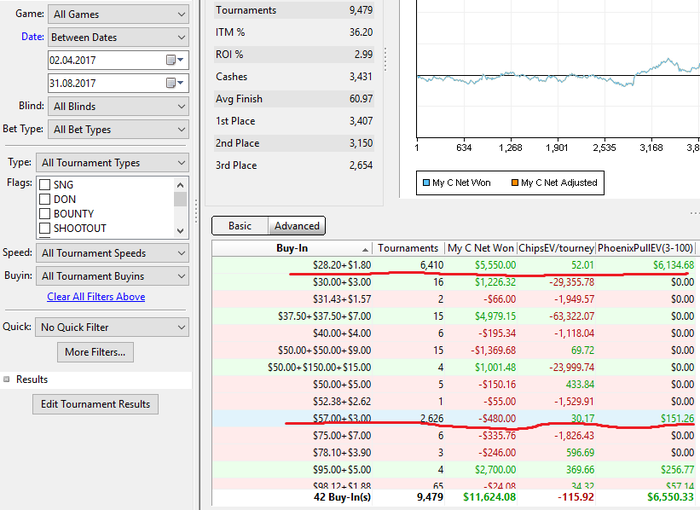
Task: Open the Buyin dropdown All Tournament Buyins
Action: click(x=112, y=276)
